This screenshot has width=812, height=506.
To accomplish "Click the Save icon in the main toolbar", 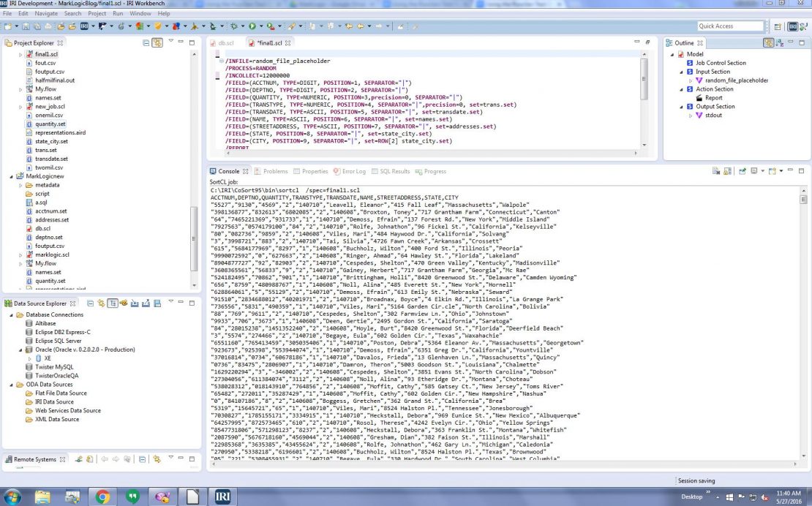I will click(x=27, y=26).
